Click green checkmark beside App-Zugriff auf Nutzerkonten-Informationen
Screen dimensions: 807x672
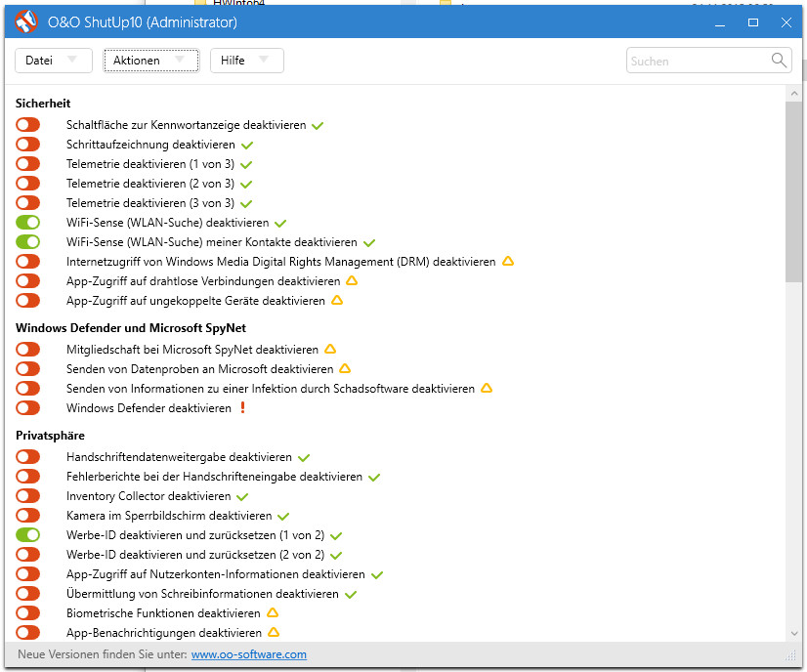377,574
